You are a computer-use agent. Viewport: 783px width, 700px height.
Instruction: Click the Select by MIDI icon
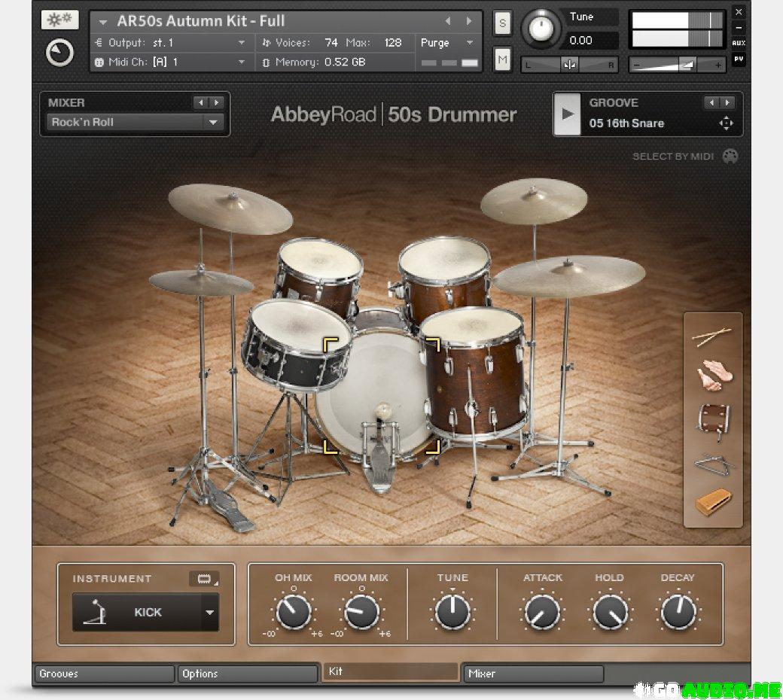[x=730, y=157]
